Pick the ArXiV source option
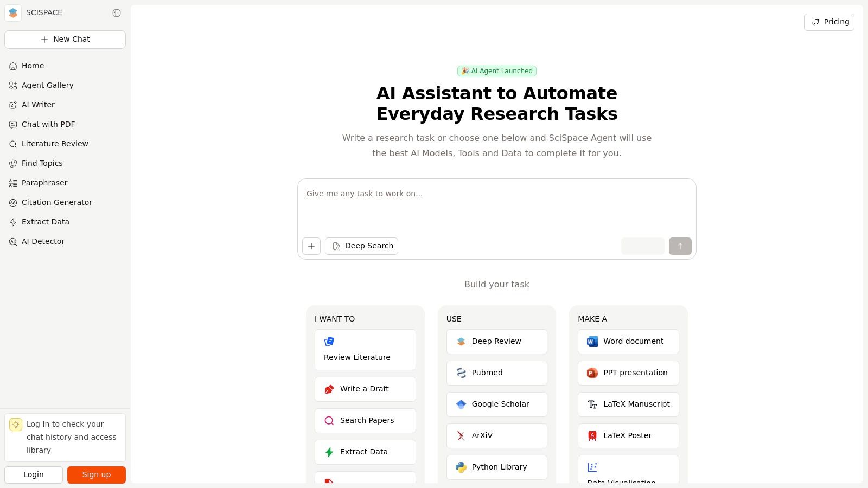This screenshot has width=868, height=488. tap(496, 436)
